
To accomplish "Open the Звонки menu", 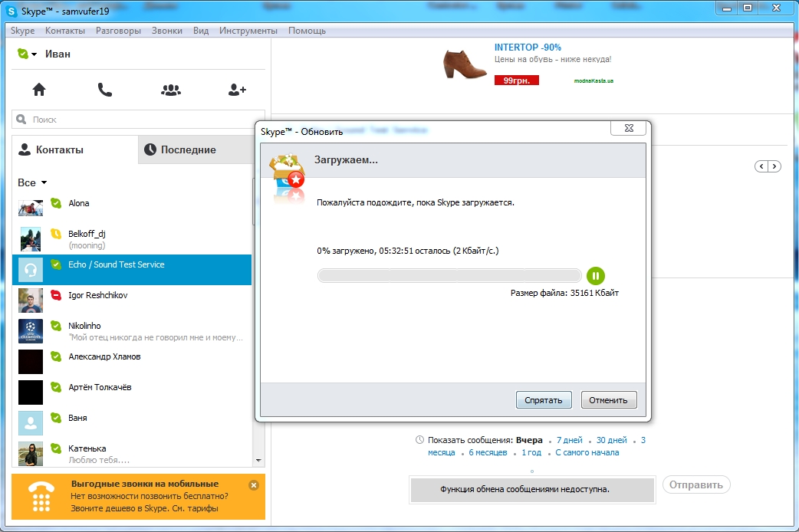I will [x=166, y=31].
